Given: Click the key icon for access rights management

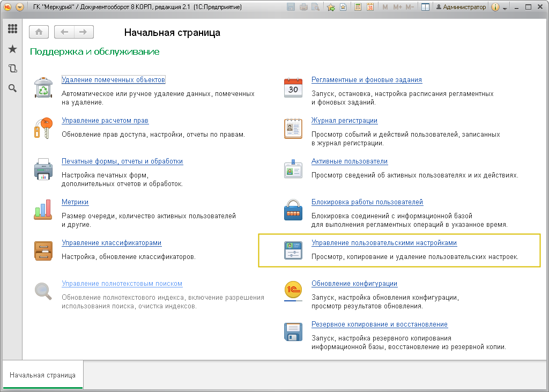Looking at the screenshot, I should click(43, 128).
